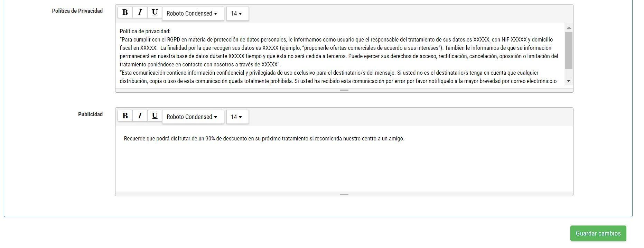644x248 pixels.
Task: Open font size 14 dropdown in Publicidad toolbar
Action: pos(237,117)
